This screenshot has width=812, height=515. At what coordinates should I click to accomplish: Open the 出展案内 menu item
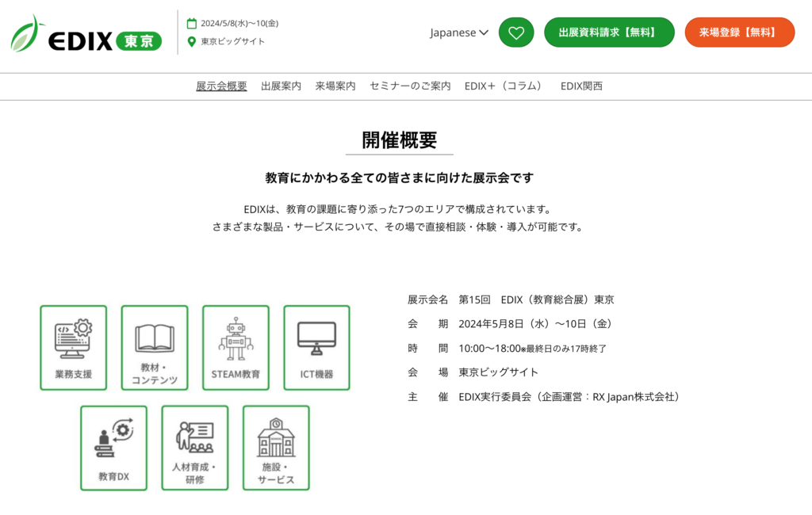click(x=281, y=86)
